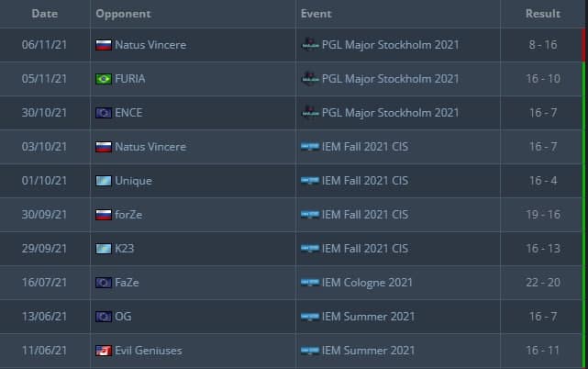Open the FURIA team link

[x=130, y=79]
